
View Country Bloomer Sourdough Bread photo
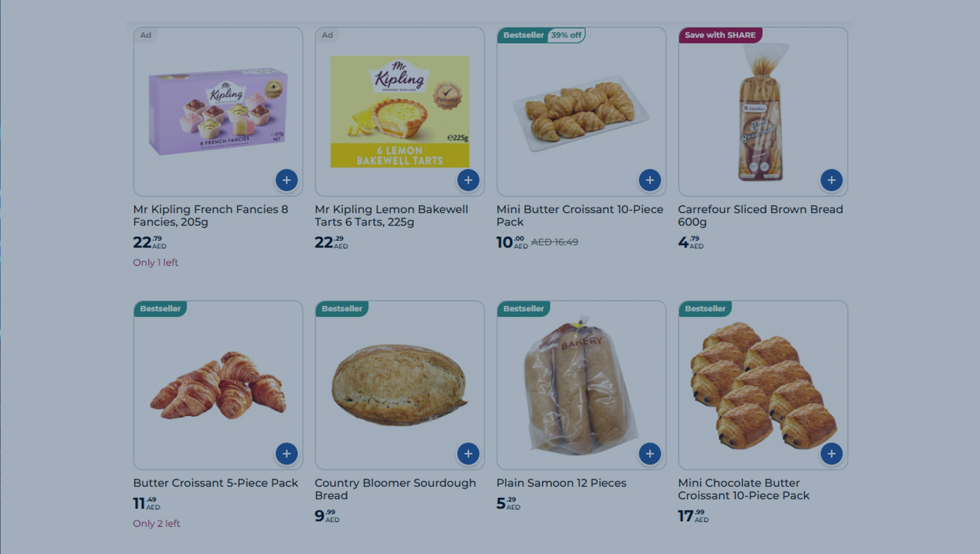coord(399,384)
